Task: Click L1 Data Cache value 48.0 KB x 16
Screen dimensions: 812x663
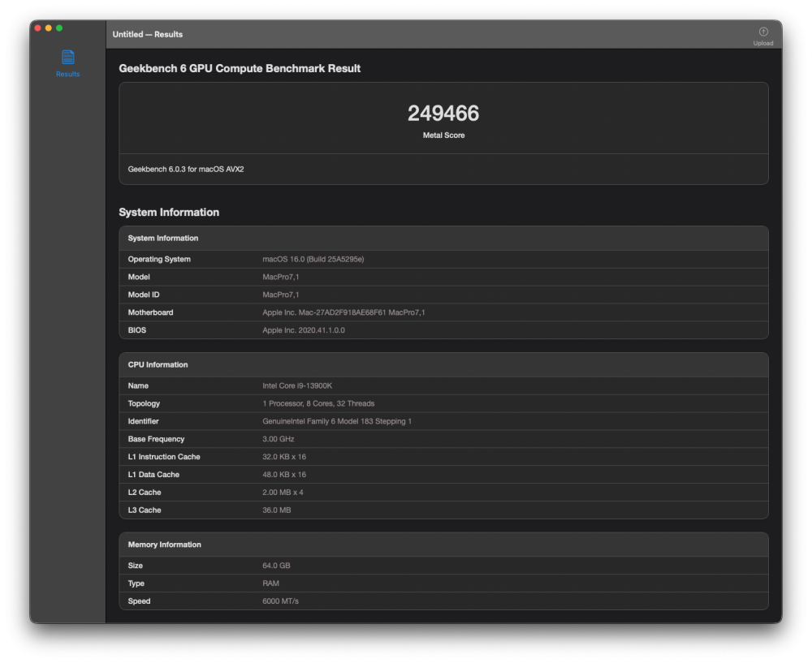Action: [284, 475]
